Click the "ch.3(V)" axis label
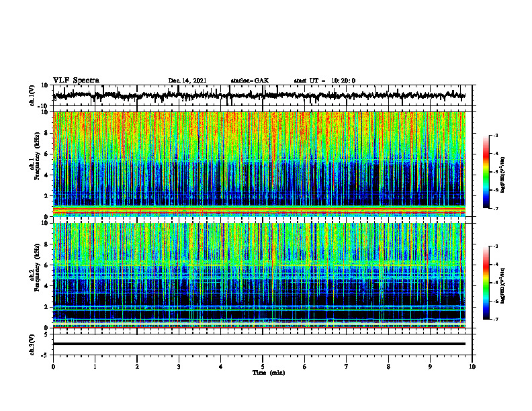This screenshot has width=532, height=411. pos(32,345)
